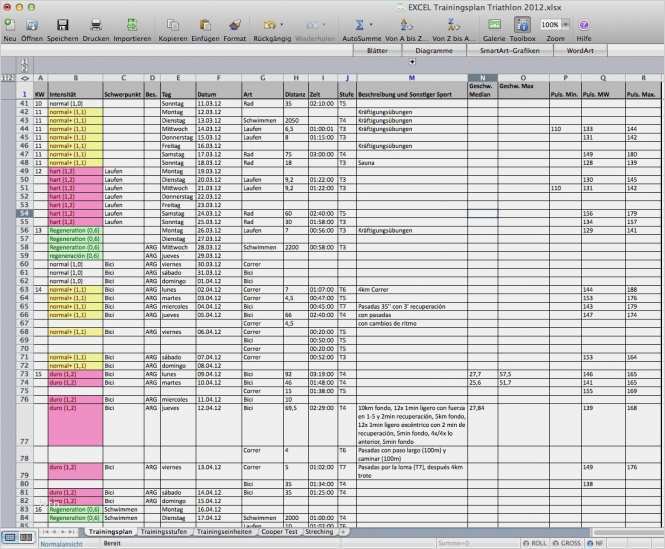Screen dimensions: 665x549
Task: Click the AutoSumme sigma icon
Action: (x=358, y=24)
